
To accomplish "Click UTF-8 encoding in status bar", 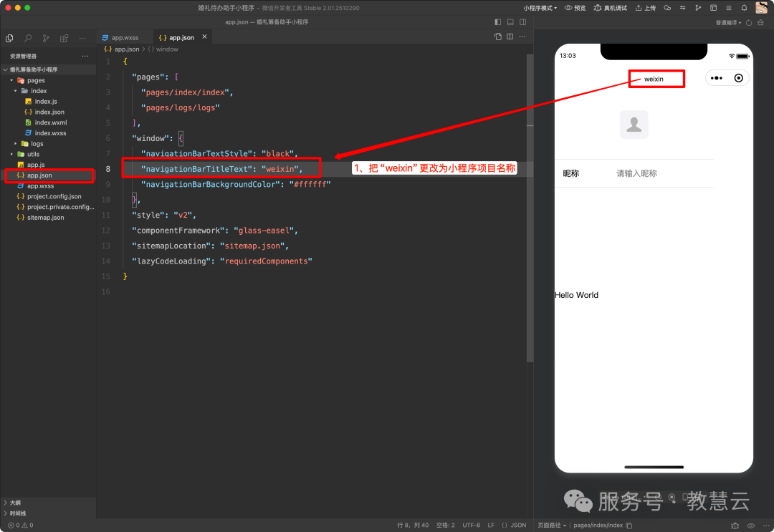I will (471, 525).
